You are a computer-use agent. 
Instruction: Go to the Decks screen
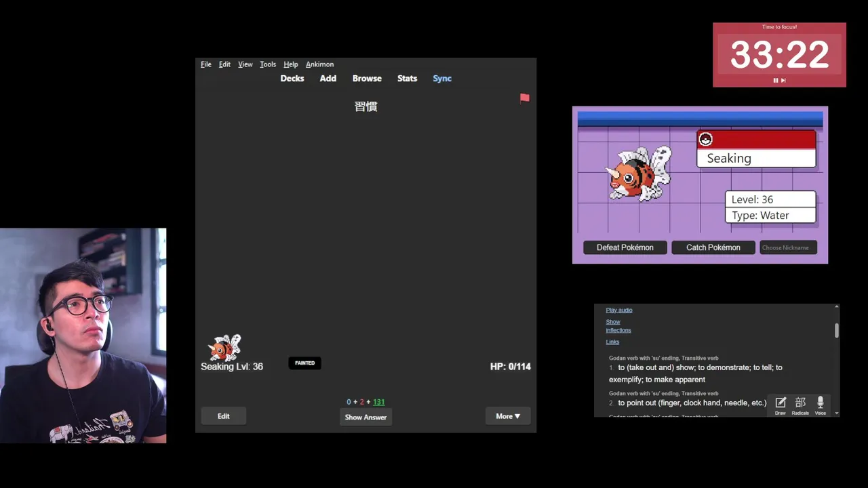click(x=292, y=79)
